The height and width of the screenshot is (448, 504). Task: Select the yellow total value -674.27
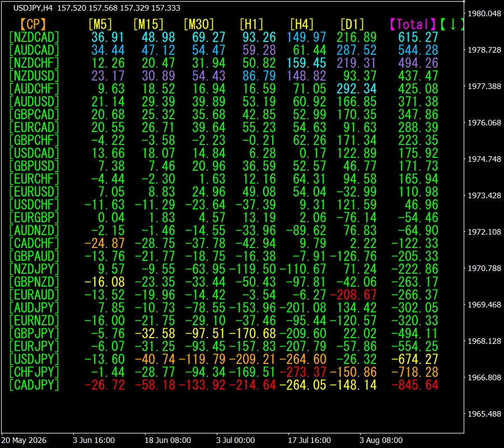coord(415,359)
